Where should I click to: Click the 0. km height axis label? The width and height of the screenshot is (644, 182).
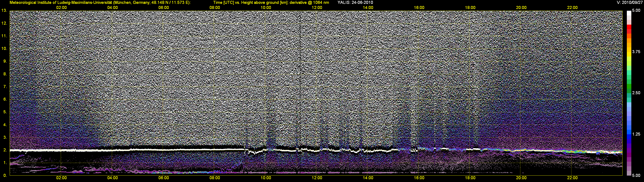(5, 176)
